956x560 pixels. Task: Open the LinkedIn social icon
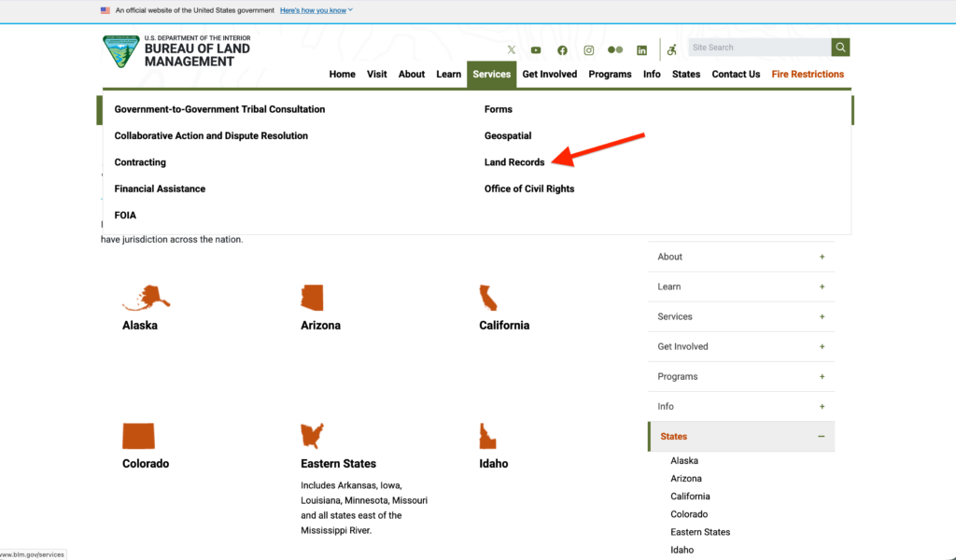[641, 50]
